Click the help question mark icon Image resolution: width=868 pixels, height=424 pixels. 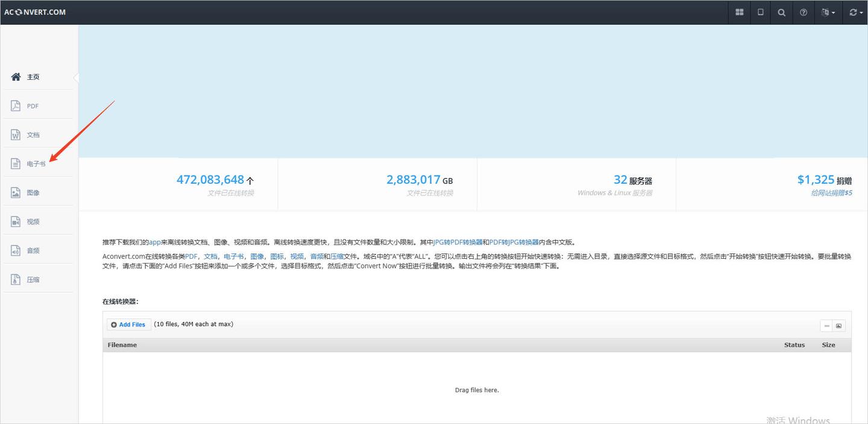803,12
